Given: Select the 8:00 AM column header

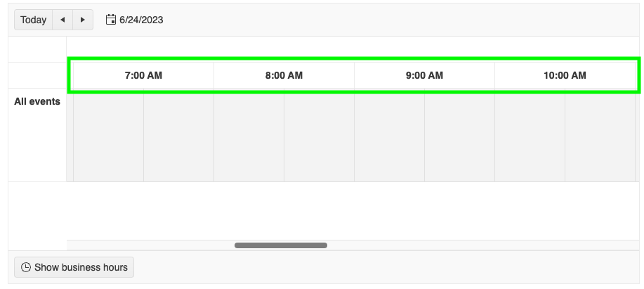Looking at the screenshot, I should pos(284,75).
